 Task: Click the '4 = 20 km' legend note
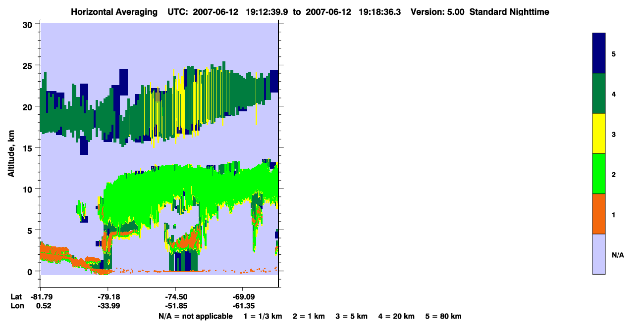[x=397, y=316]
